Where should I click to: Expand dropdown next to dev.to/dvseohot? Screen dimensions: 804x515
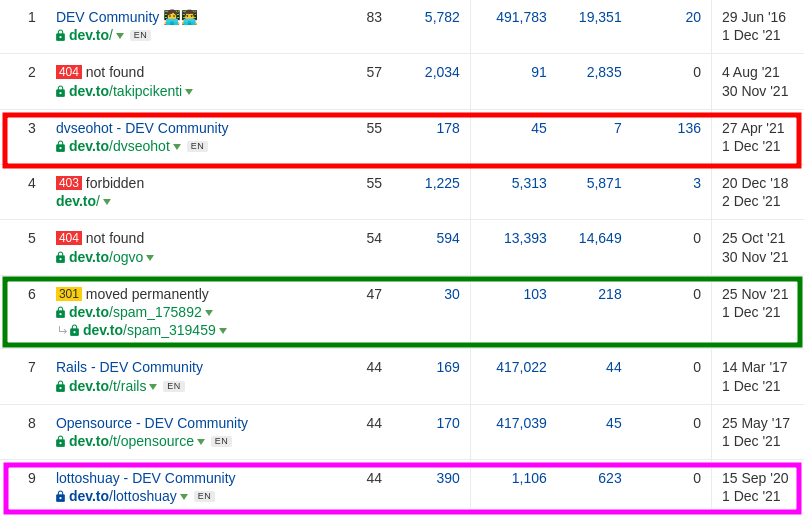click(177, 147)
